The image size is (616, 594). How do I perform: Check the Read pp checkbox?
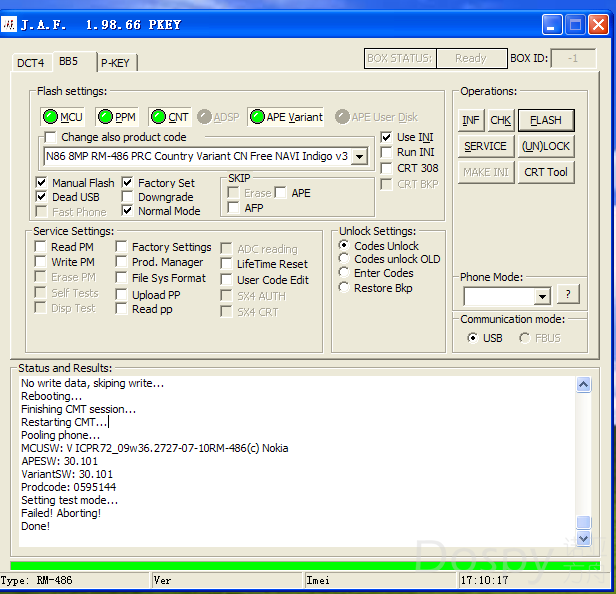(121, 309)
